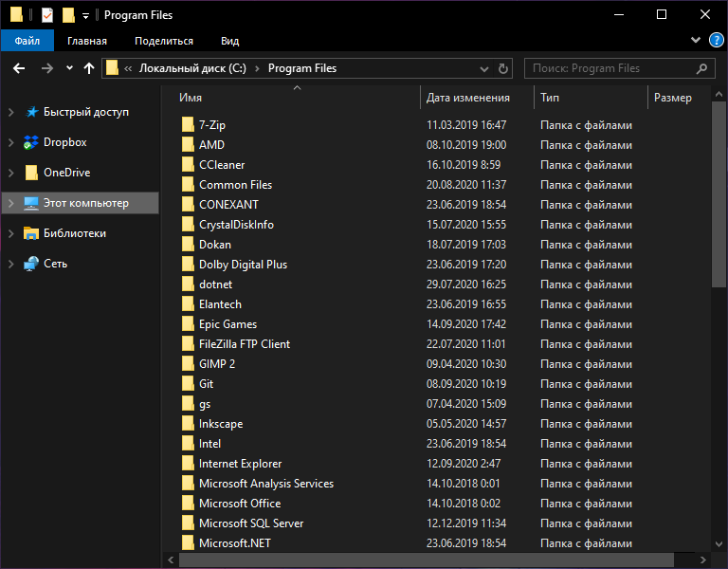
Task: Open the quick access toolbar customize dropdown
Action: pos(85,16)
